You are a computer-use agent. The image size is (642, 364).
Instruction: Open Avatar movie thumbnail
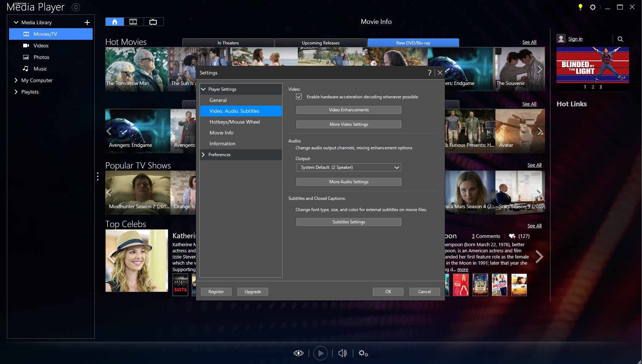520,131
